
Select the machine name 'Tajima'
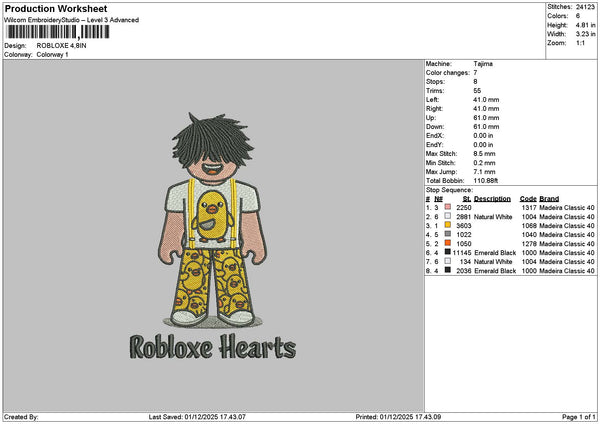point(483,64)
